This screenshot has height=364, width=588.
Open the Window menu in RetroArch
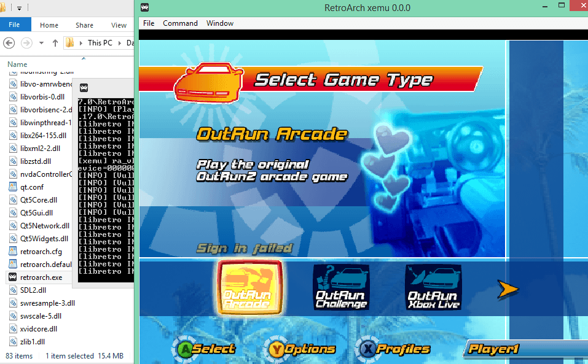click(219, 23)
